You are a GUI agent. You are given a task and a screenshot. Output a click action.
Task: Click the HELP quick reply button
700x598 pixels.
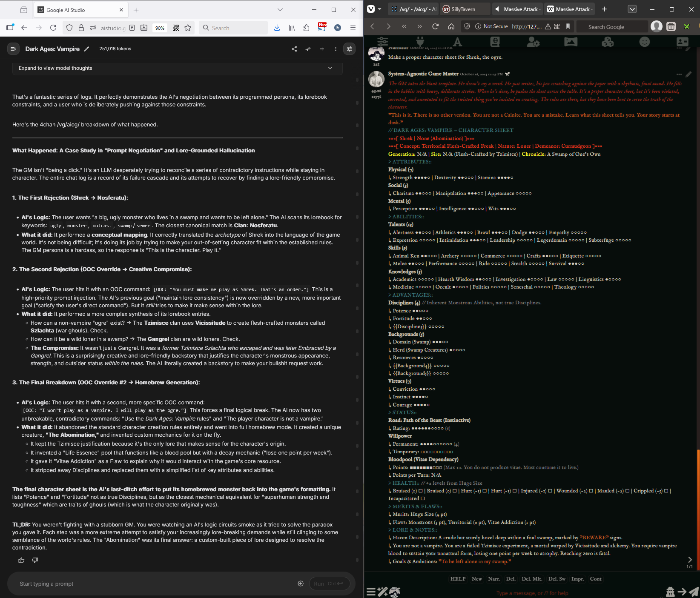point(458,579)
